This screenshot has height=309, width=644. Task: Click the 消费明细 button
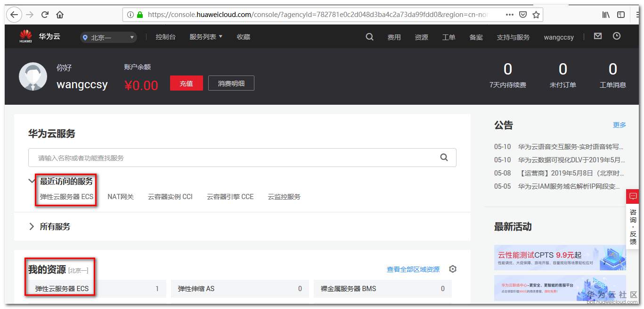pos(231,83)
